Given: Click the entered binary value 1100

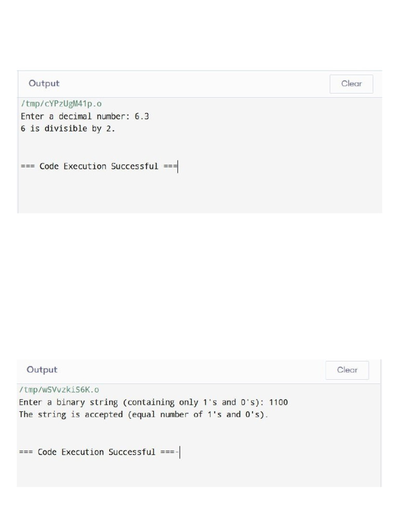Looking at the screenshot, I should click(278, 403).
